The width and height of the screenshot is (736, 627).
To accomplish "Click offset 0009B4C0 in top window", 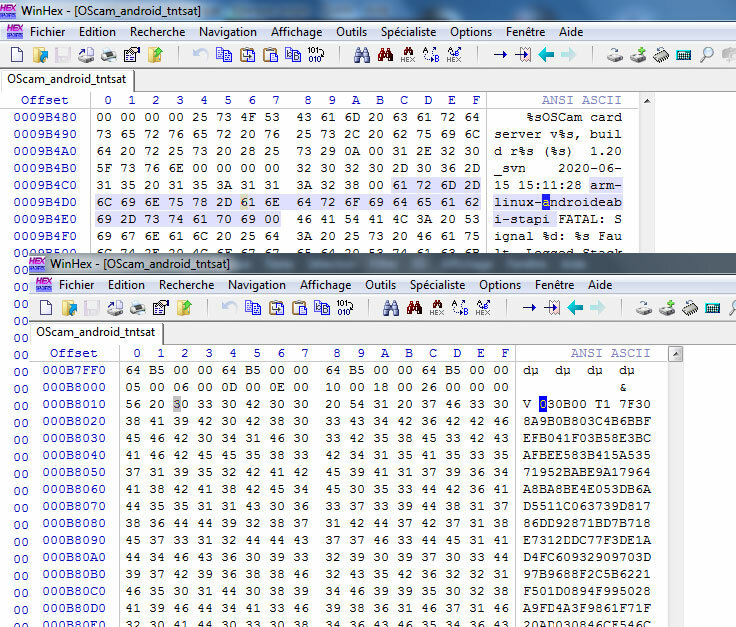I will tap(45, 185).
